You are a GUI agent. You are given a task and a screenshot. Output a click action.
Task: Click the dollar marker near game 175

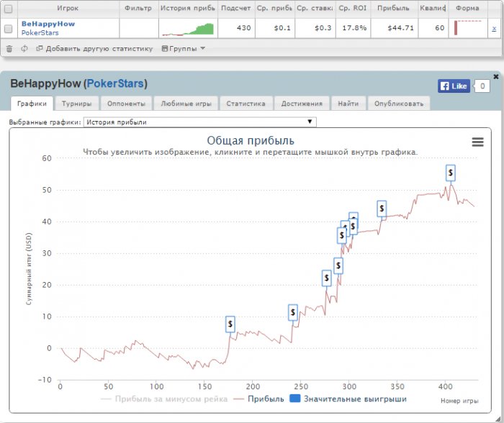230,324
